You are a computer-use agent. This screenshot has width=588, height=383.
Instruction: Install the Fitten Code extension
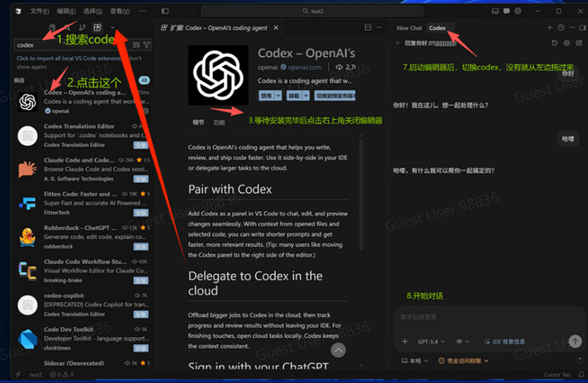(141, 213)
